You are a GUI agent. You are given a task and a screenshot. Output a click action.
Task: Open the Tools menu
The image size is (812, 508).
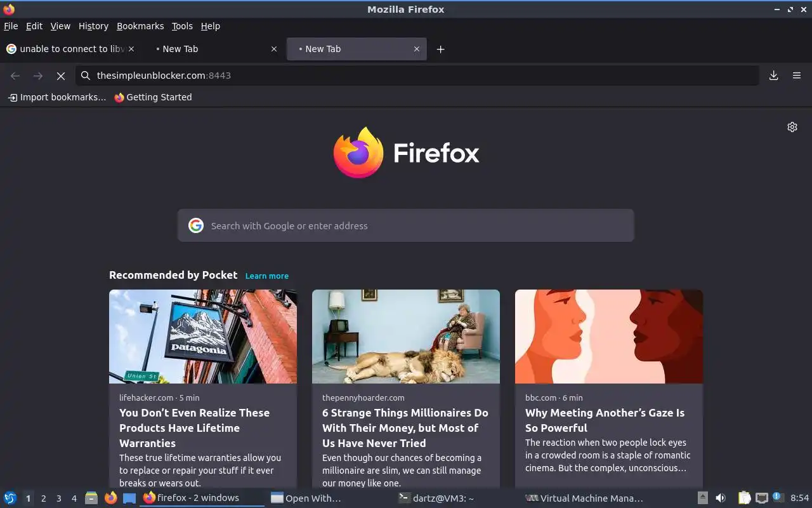[182, 26]
